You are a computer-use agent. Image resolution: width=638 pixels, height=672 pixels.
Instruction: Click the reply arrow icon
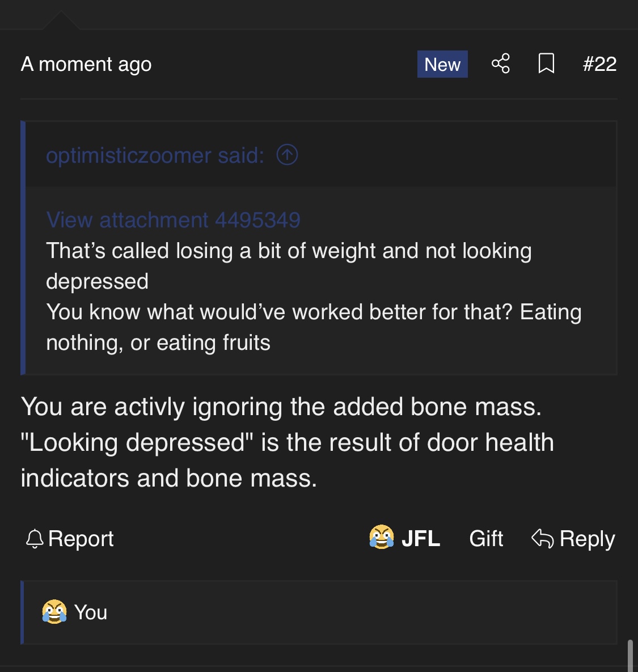[542, 538]
